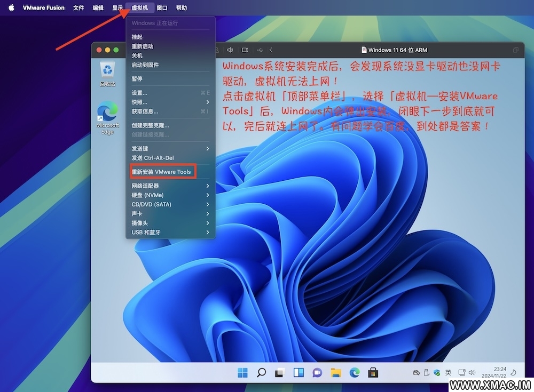Expand the 发送键 submenu
Viewport: 534px width, 392px height.
(x=170, y=149)
